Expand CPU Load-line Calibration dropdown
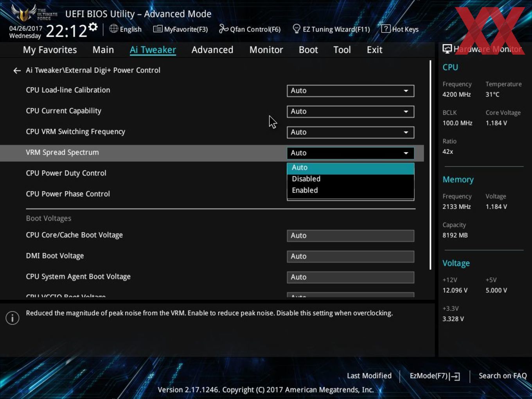The height and width of the screenshot is (399, 532). tap(350, 91)
